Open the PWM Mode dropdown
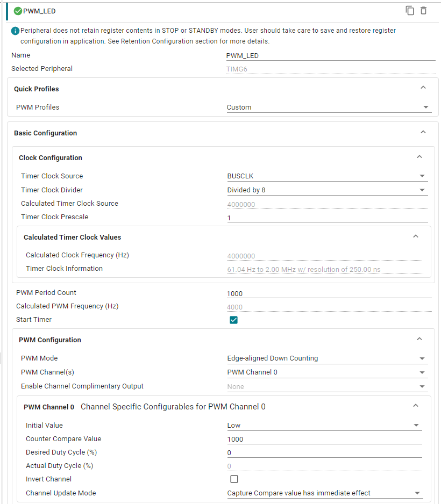441x504 pixels. (x=328, y=358)
